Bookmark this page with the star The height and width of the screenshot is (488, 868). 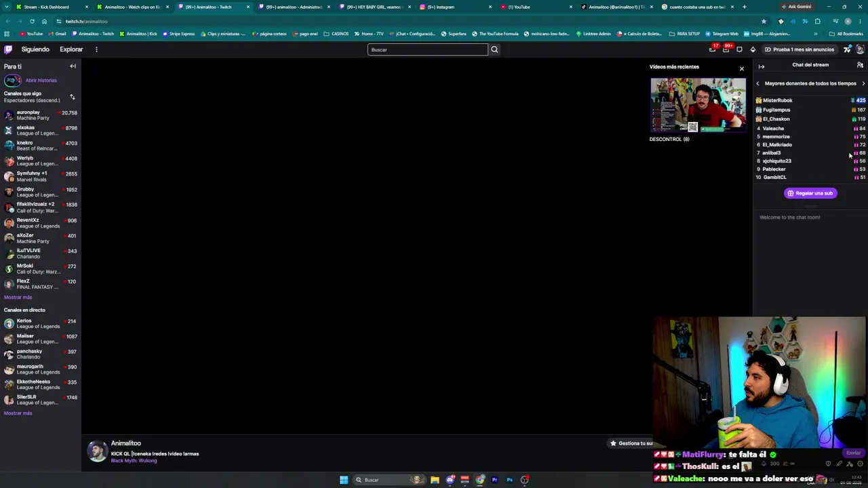764,21
